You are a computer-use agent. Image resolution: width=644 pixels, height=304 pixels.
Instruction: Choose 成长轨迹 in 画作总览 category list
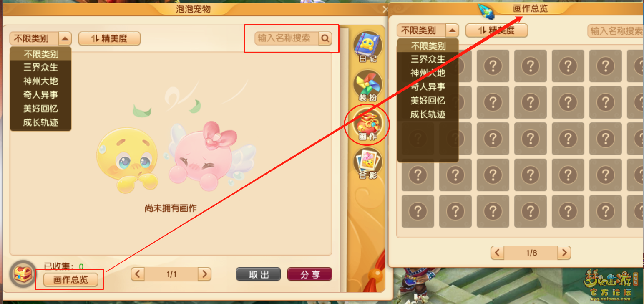pyautogui.click(x=428, y=114)
